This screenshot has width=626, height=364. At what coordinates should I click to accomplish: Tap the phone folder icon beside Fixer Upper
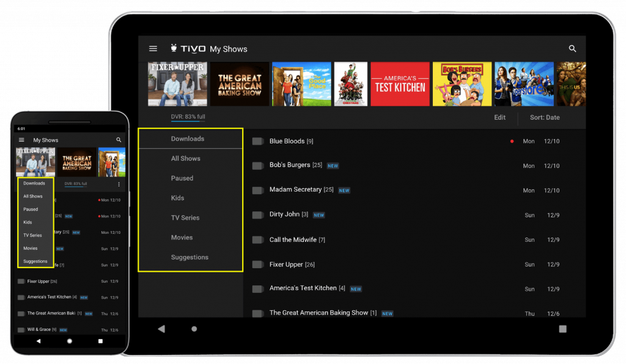(x=21, y=282)
